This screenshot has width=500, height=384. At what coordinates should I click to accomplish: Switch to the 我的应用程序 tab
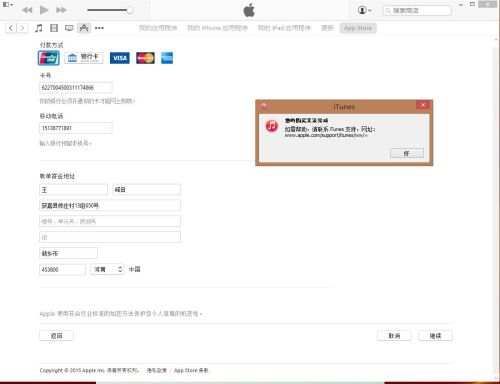[158, 28]
